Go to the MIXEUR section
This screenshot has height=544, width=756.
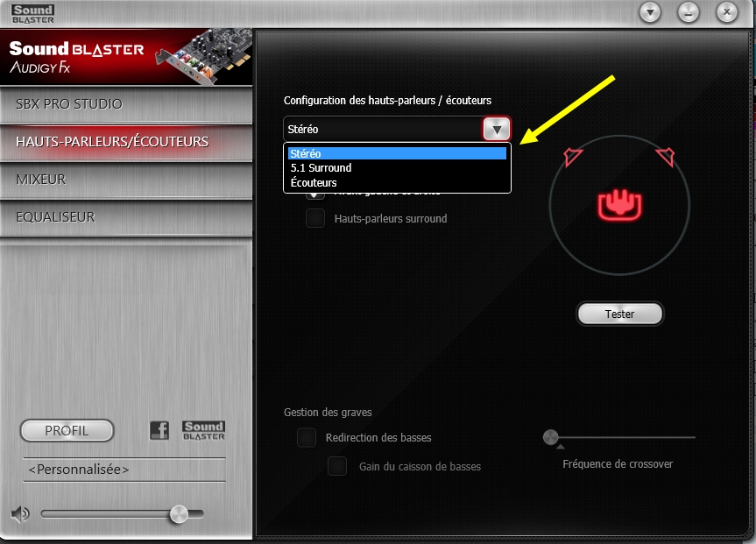[x=126, y=180]
